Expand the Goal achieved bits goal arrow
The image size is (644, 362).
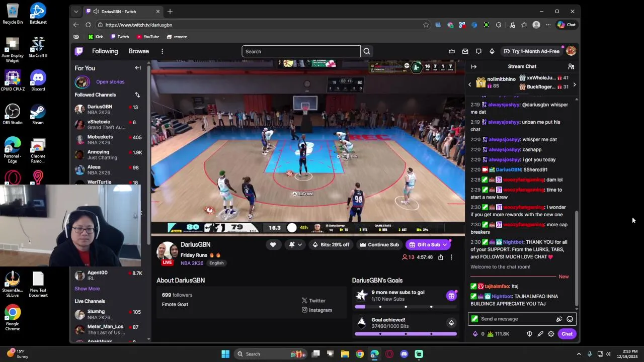pyautogui.click(x=451, y=323)
